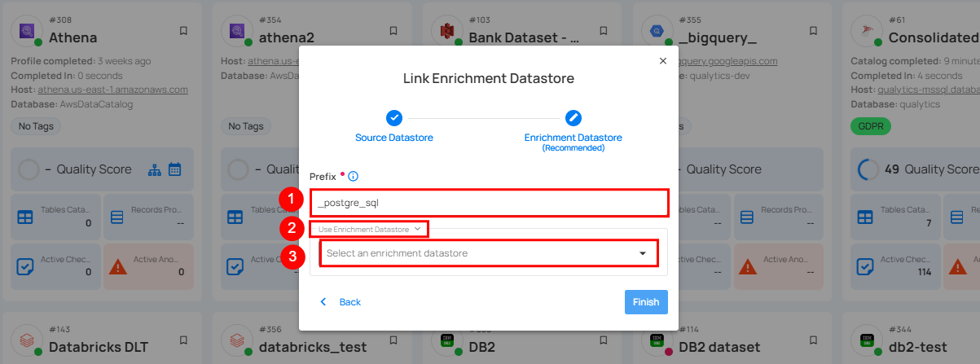This screenshot has height=364, width=980.
Task: Click the calendar icon on Athena card
Action: [x=174, y=169]
